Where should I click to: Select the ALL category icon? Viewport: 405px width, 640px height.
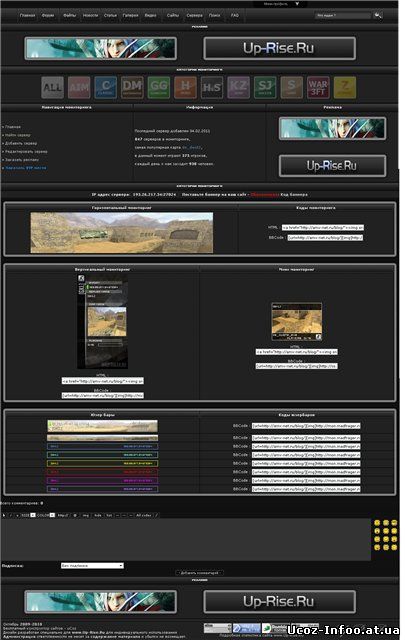[x=53, y=87]
